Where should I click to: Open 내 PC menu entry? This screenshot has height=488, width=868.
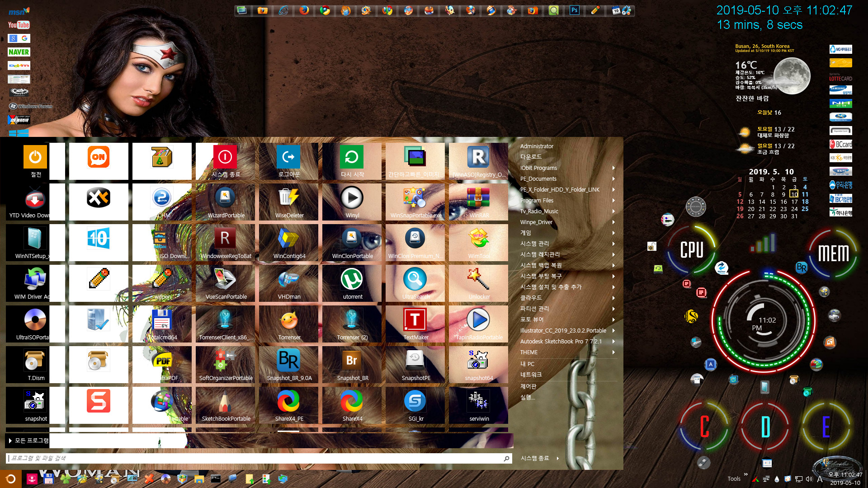[x=567, y=364]
